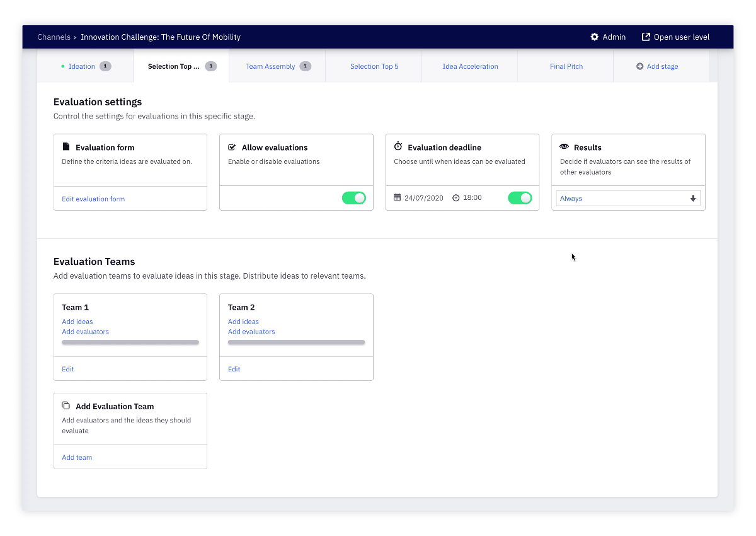Click Edit in the Team 1 card
This screenshot has height=536, width=756.
[x=68, y=369]
